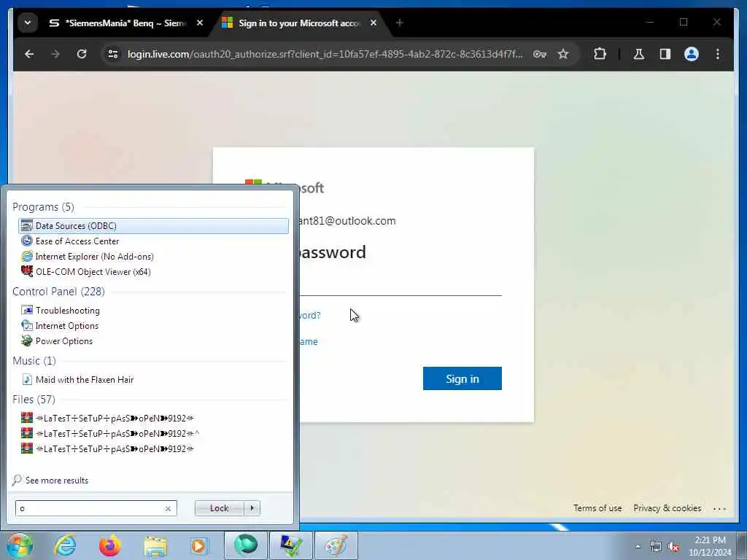Expand Files (57) results header
Viewport: 747px width, 560px height.
[x=34, y=400]
